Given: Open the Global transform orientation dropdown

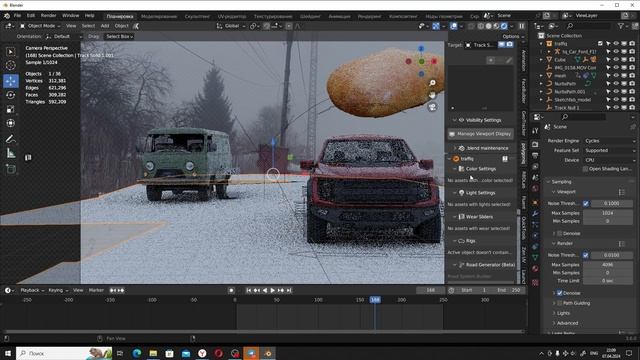Looking at the screenshot, I should pyautogui.click(x=231, y=26).
